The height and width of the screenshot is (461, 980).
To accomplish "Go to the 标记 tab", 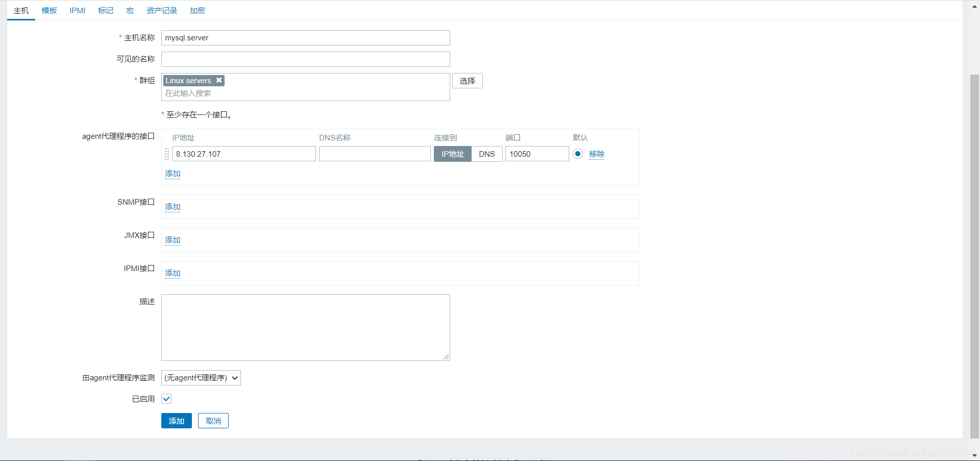I will coord(106,11).
